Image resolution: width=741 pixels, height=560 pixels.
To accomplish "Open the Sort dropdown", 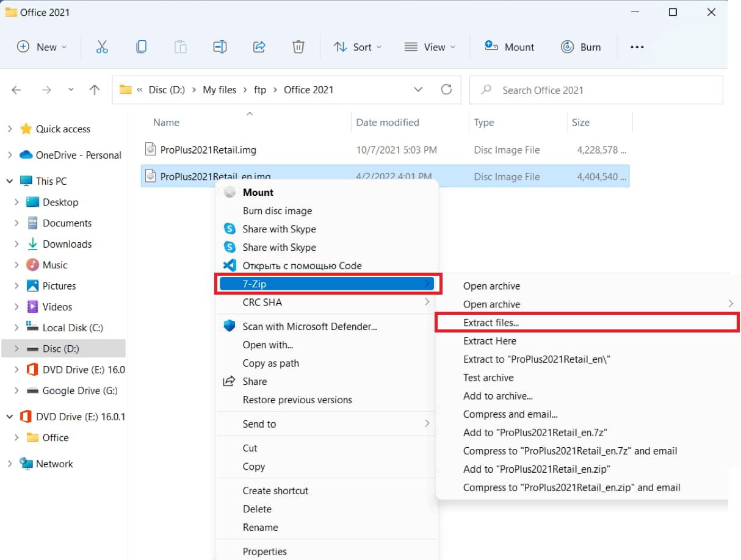I will pyautogui.click(x=358, y=47).
